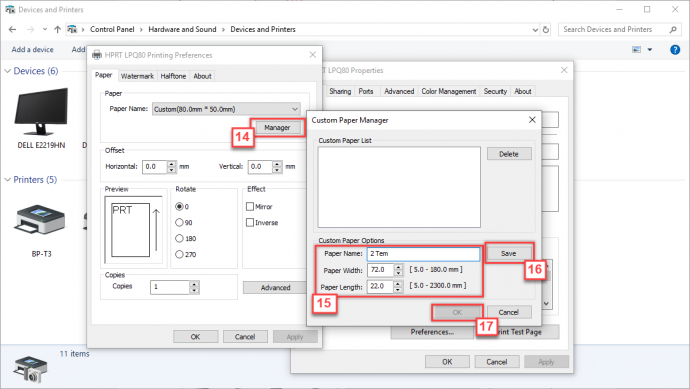Click the Preferences... button in Properties
Screen dimensions: 690x389
(432, 332)
